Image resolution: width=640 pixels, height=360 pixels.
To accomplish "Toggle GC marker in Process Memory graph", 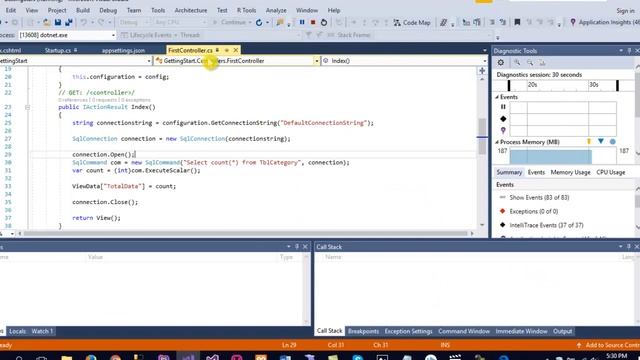I will pyautogui.click(x=589, y=141).
